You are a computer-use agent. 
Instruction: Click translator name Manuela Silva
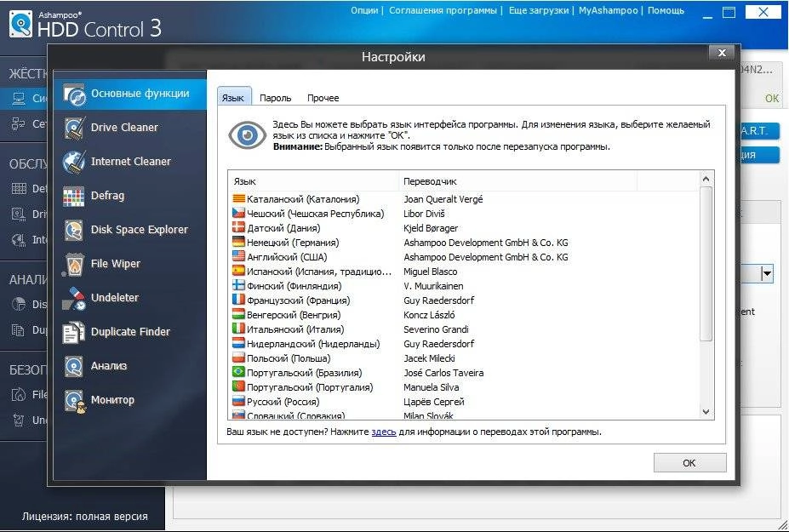[432, 387]
